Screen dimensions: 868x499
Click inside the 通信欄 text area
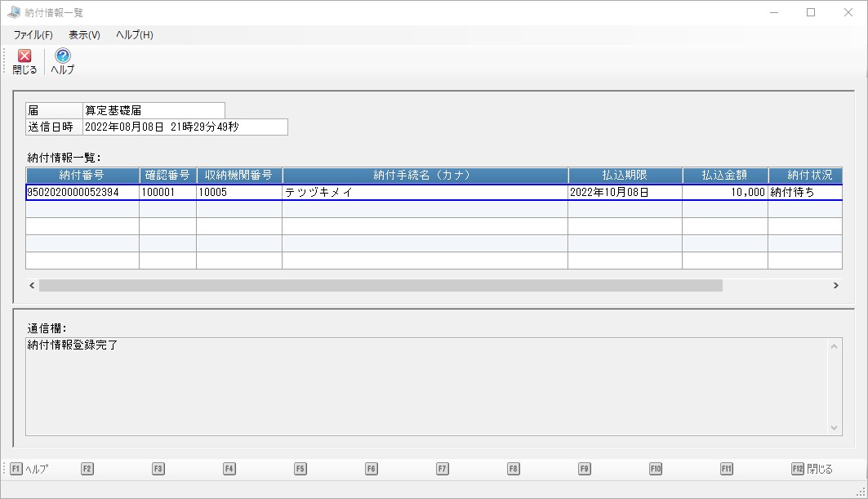pos(427,386)
